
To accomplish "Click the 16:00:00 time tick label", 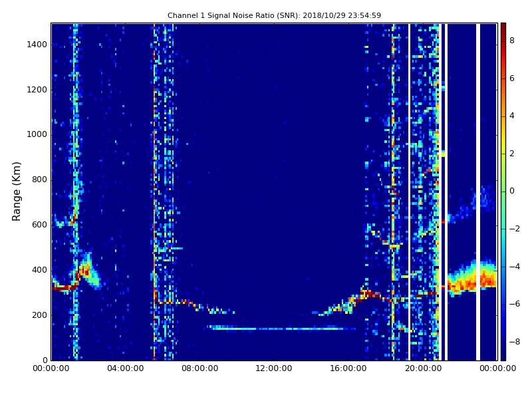I will (x=348, y=368).
